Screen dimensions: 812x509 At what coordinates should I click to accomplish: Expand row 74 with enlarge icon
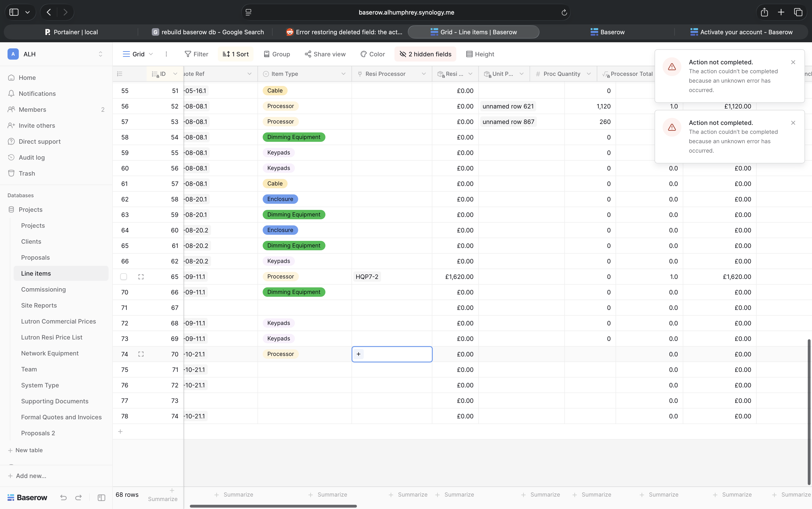(141, 354)
